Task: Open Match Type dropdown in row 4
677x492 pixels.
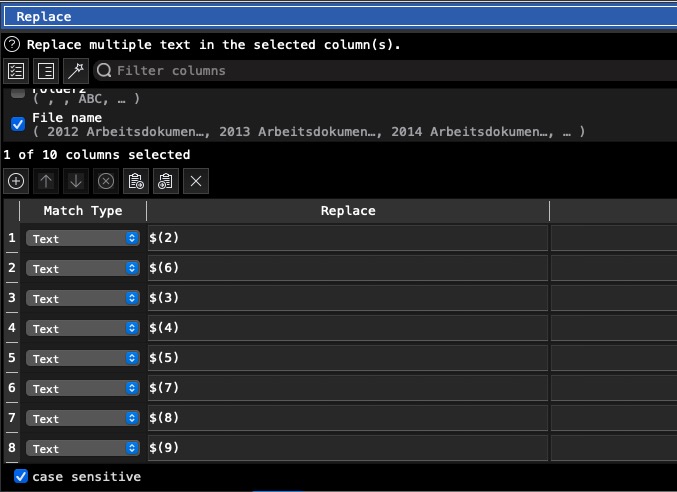Action: tap(82, 329)
